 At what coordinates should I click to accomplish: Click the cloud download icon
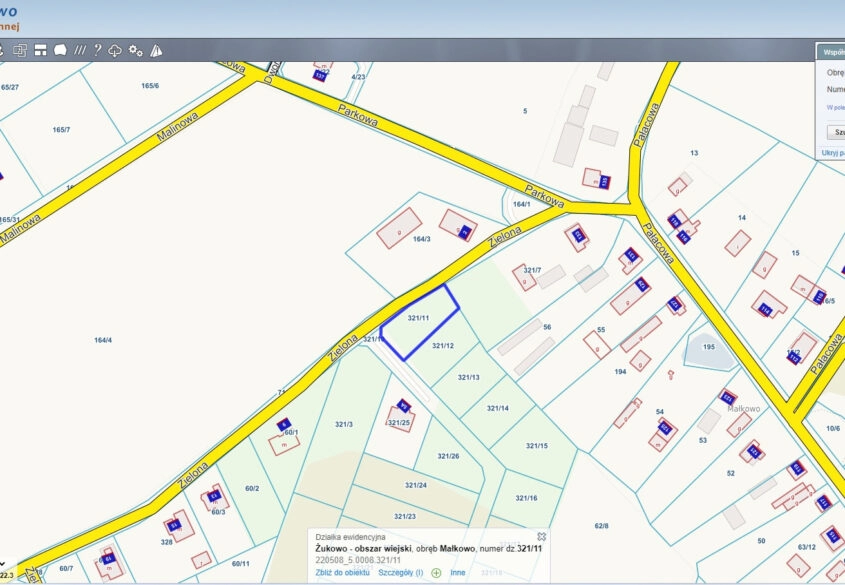(115, 50)
